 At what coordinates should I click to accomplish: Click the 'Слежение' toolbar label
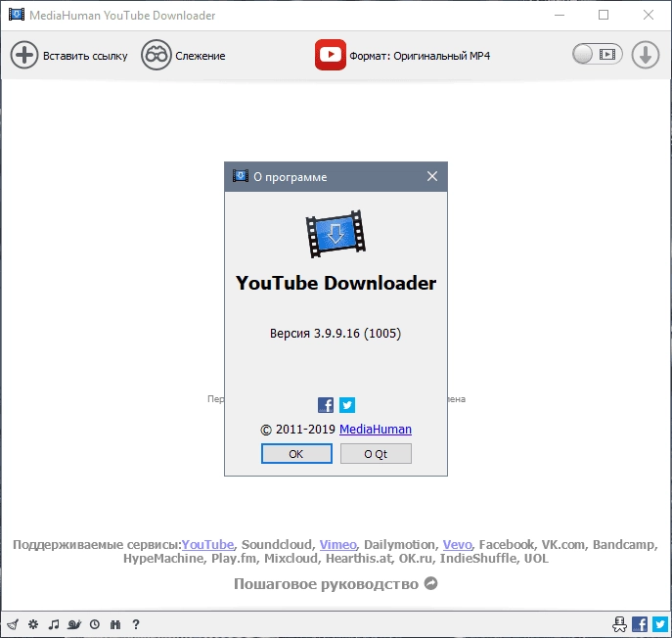coord(201,56)
